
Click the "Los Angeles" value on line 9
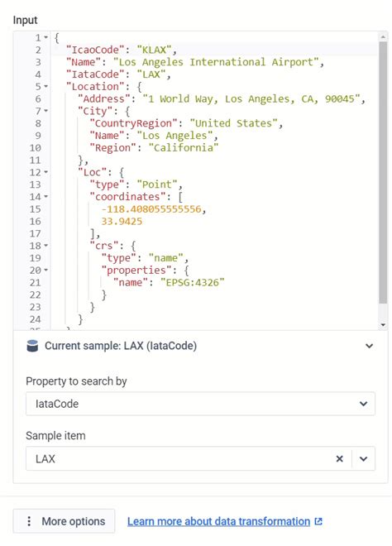174,136
